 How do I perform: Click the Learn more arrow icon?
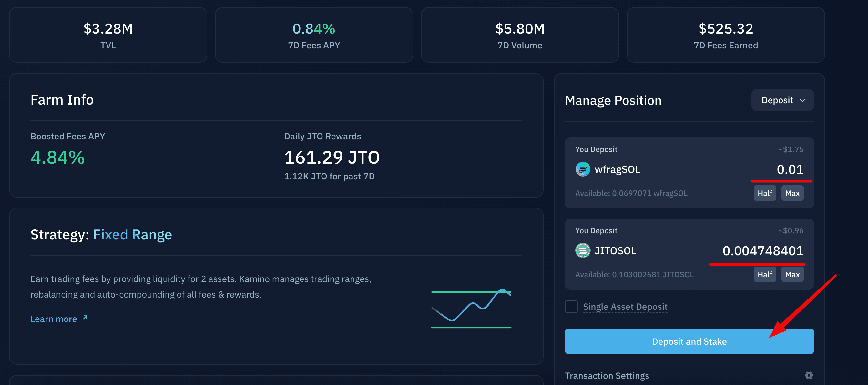pyautogui.click(x=85, y=318)
